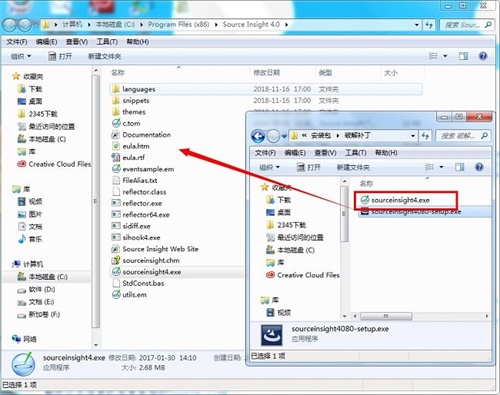Open view options arrow in back window toolbar

click(x=445, y=56)
